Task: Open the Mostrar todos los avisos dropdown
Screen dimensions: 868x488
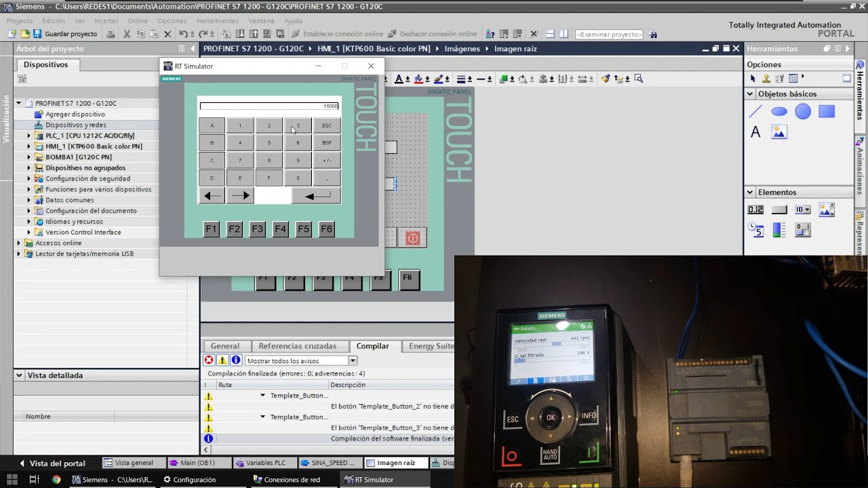Action: tap(352, 361)
